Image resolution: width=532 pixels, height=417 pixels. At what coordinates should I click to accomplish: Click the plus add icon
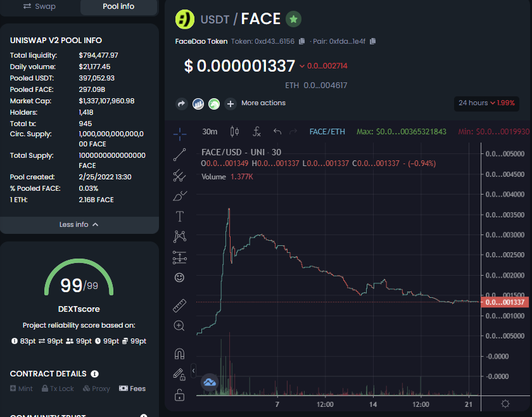(231, 103)
